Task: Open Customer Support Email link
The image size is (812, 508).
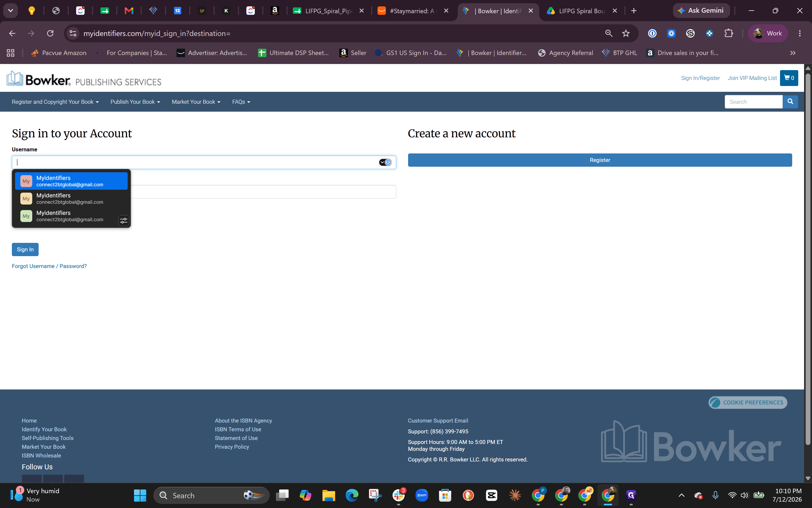Action: click(438, 421)
